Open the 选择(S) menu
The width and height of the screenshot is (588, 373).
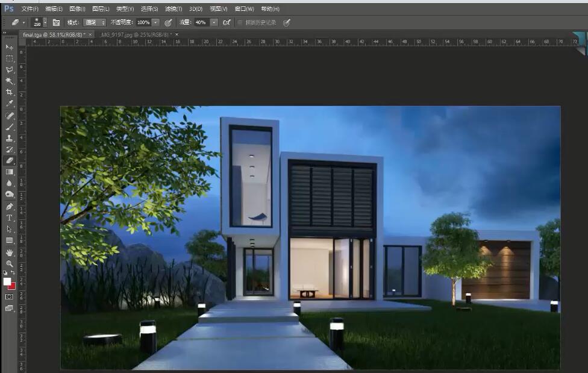pos(149,8)
